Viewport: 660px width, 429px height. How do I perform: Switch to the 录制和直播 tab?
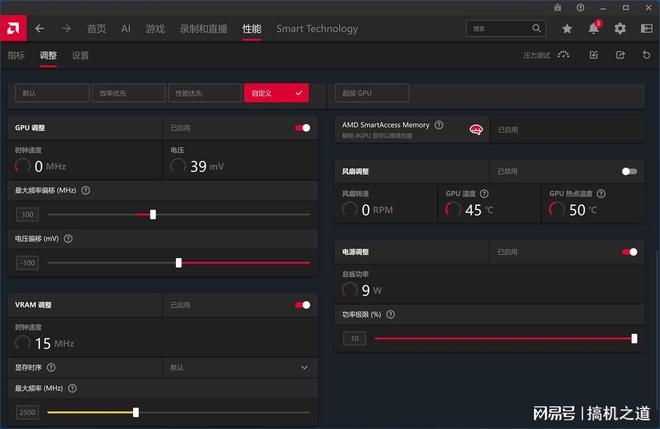click(203, 29)
